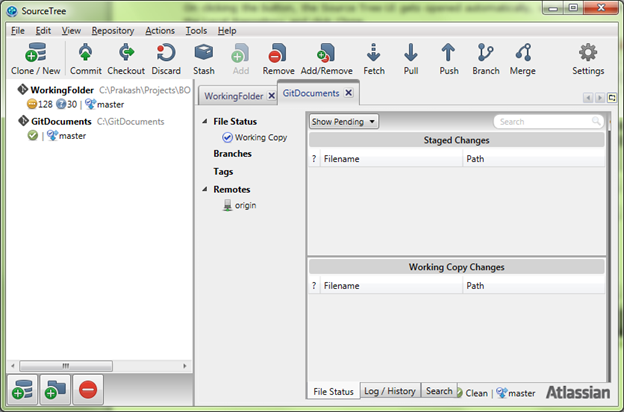624x412 pixels.
Task: Click the Checkout toolbar icon
Action: [x=126, y=53]
